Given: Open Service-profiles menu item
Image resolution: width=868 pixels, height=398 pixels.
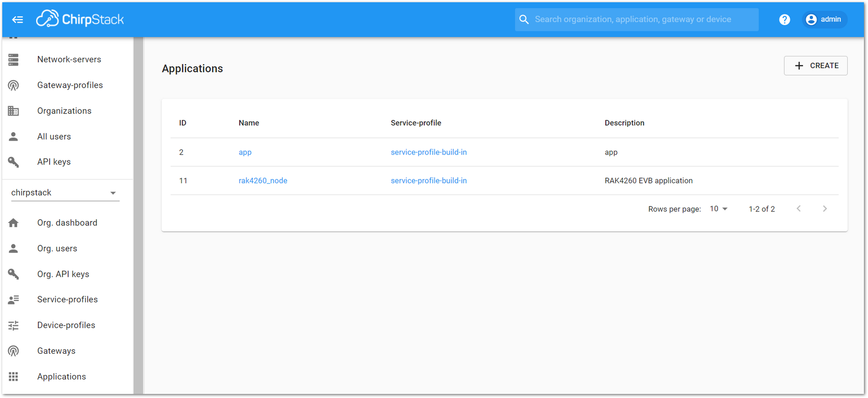Looking at the screenshot, I should 68,300.
